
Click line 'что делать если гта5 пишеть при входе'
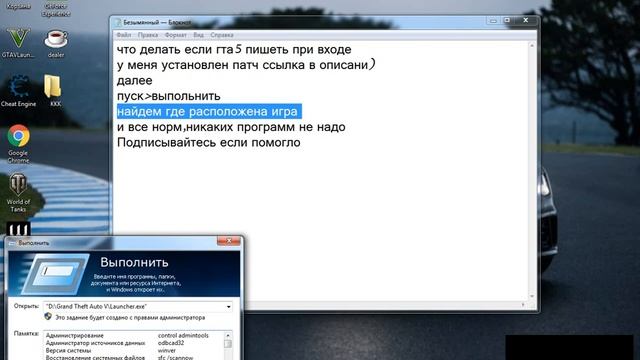pos(234,49)
